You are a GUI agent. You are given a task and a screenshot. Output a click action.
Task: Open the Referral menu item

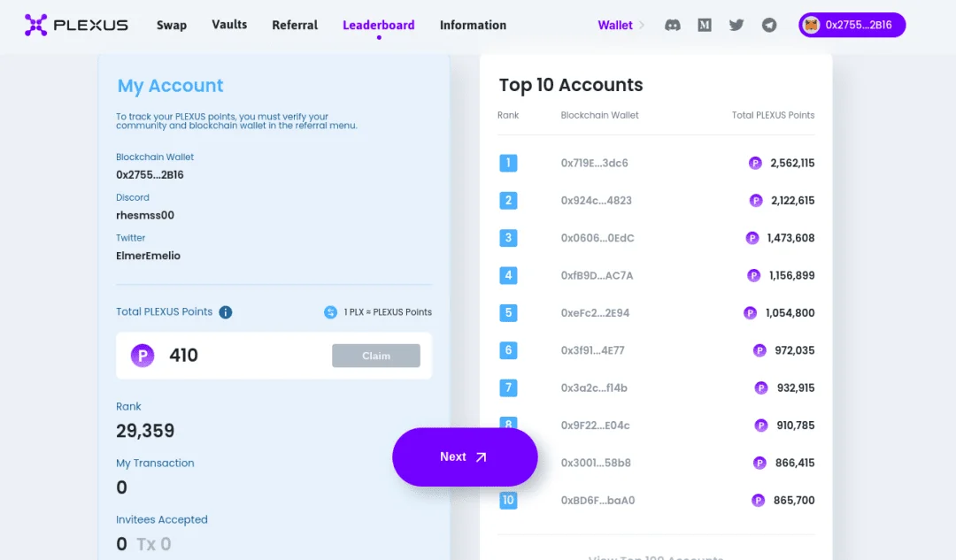pyautogui.click(x=295, y=25)
